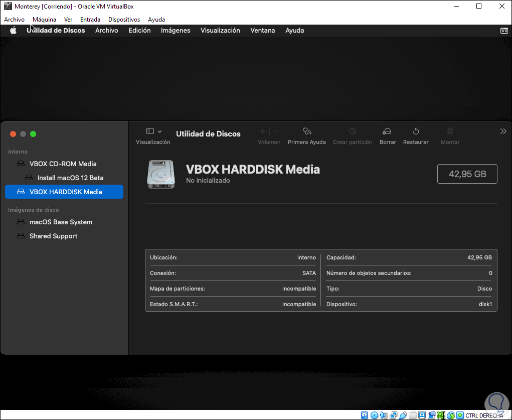Screen dimensions: 512x420
Task: Click the Tipo Disco value
Action: tap(484, 289)
